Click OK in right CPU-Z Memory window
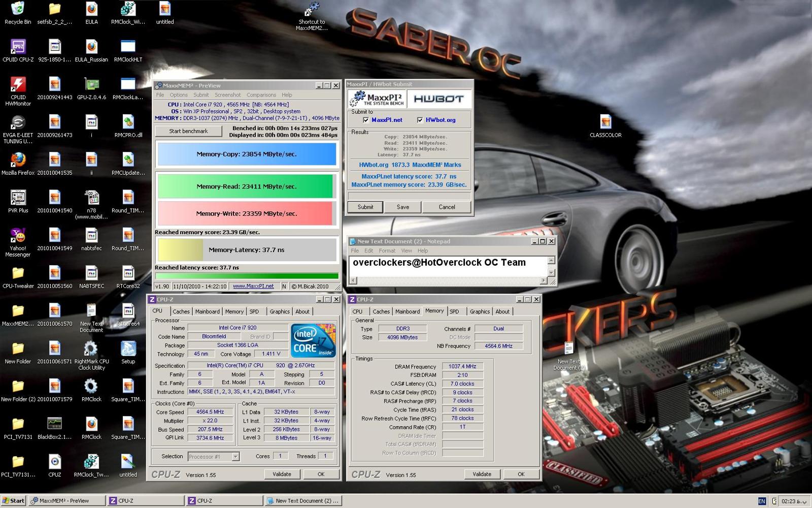 521,474
